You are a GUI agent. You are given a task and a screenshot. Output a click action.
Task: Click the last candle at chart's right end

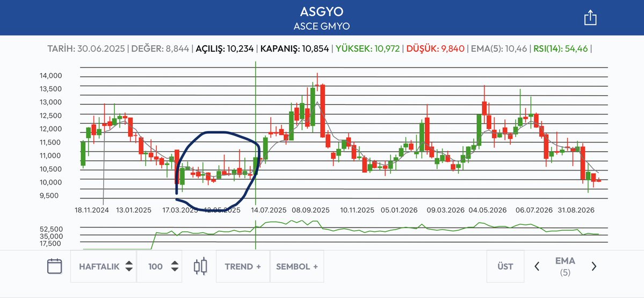[x=599, y=180]
